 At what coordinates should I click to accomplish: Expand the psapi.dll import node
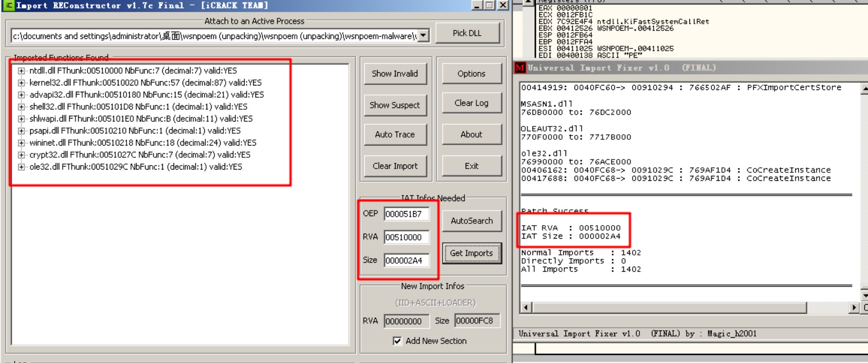pyautogui.click(x=21, y=131)
